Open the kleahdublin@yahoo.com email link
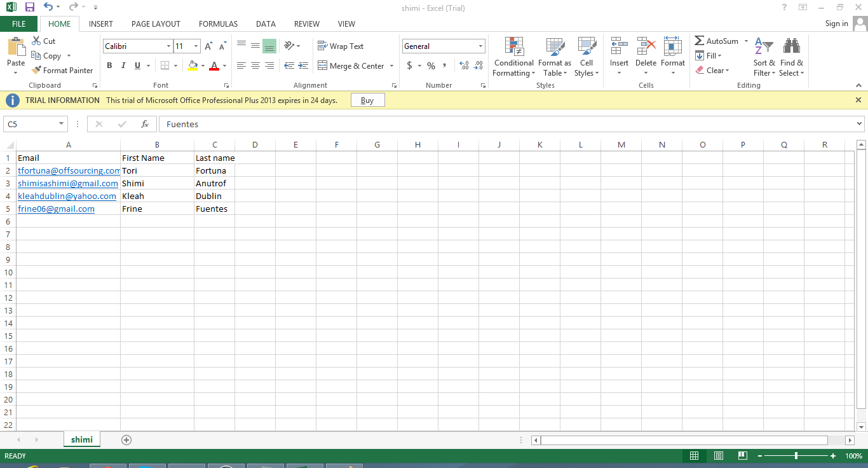 (67, 196)
